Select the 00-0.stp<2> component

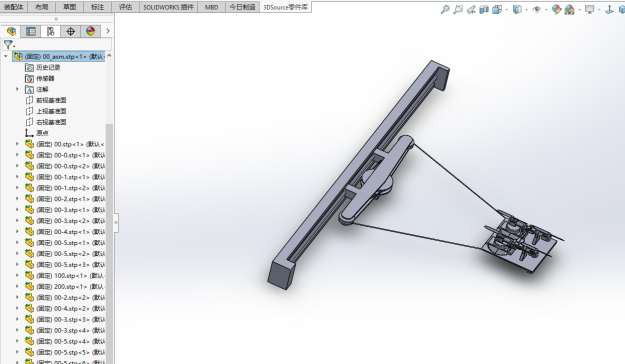coord(65,166)
